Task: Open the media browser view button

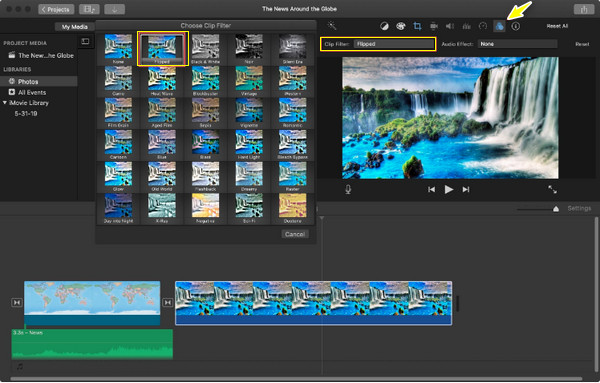Action: 89,9
